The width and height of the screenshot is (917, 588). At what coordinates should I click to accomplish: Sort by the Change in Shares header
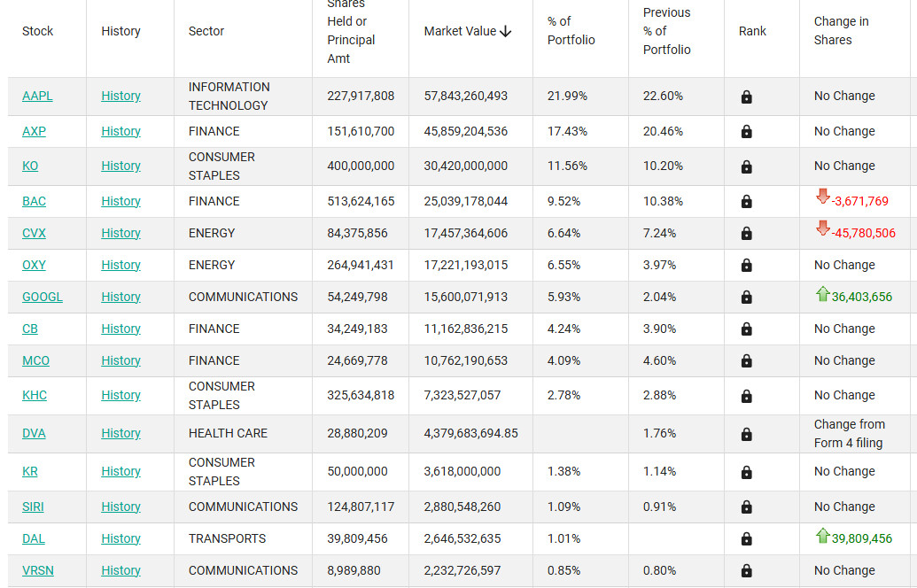(841, 31)
